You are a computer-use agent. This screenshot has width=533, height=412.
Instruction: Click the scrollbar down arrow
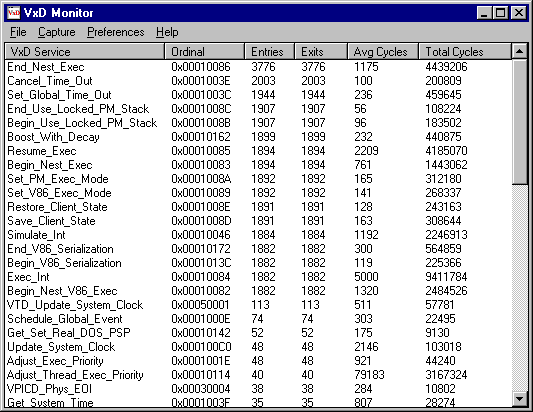[519, 399]
